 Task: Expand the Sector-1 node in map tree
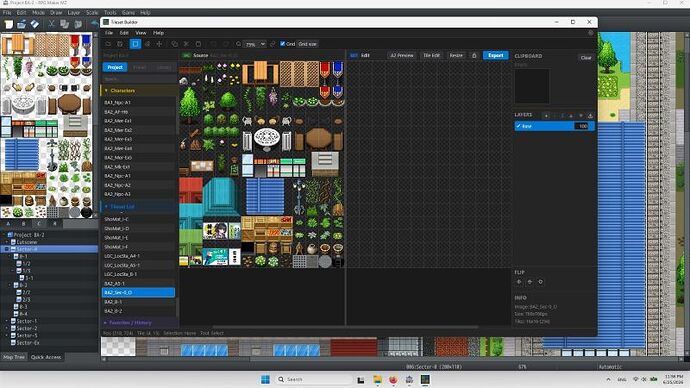click(x=7, y=321)
